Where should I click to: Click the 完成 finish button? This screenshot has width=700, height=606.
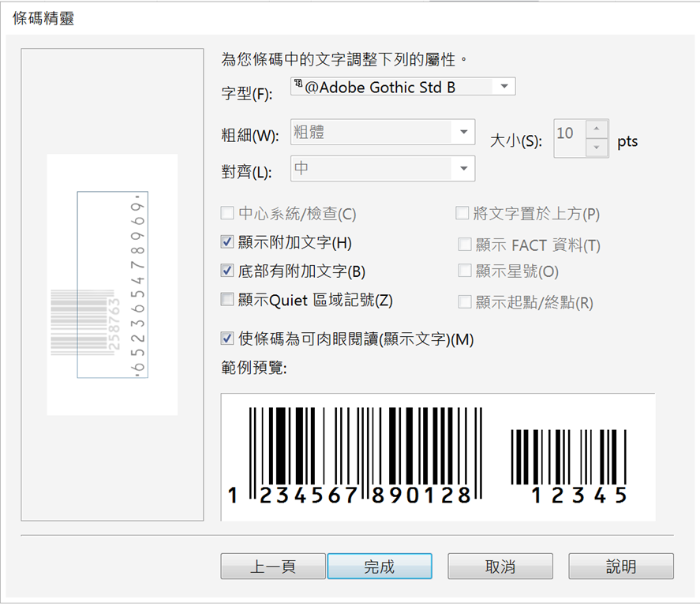tap(380, 567)
